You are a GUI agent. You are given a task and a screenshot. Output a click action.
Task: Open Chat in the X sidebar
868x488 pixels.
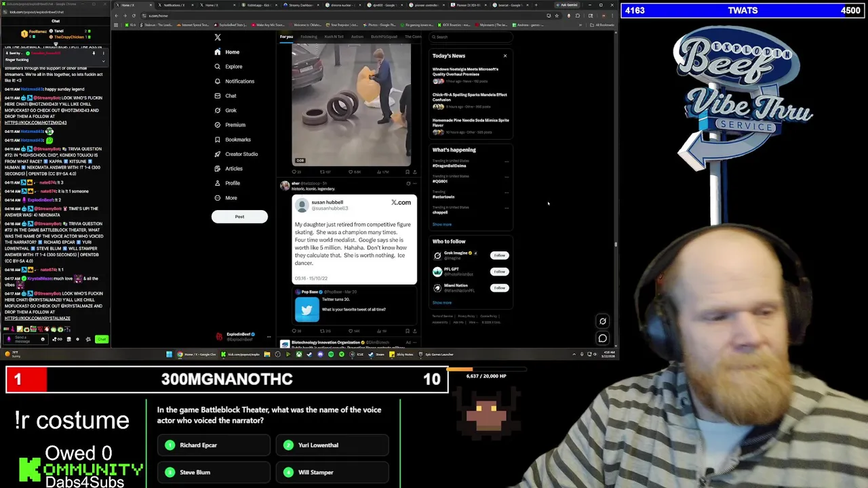[x=225, y=96]
